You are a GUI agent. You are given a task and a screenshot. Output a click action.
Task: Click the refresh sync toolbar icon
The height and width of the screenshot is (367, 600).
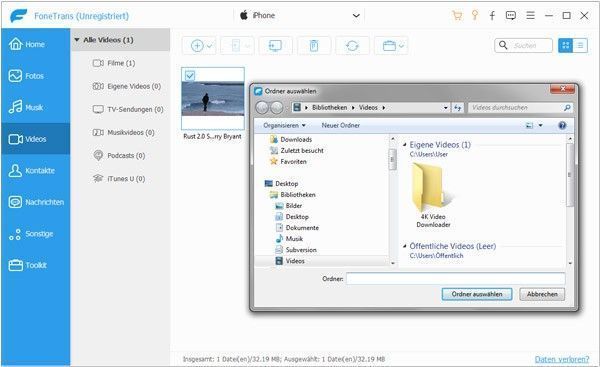(x=352, y=46)
